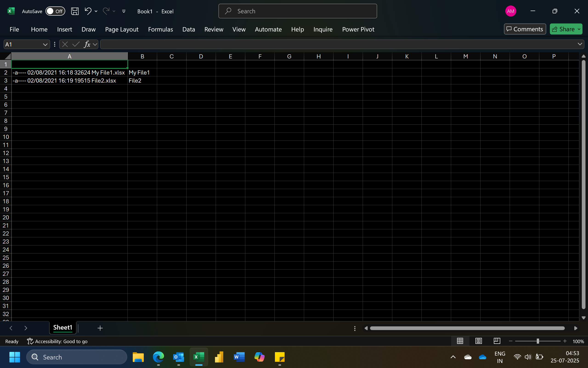Switch to the Power Pivot tab
Viewport: 588px width, 368px height.
coord(358,29)
